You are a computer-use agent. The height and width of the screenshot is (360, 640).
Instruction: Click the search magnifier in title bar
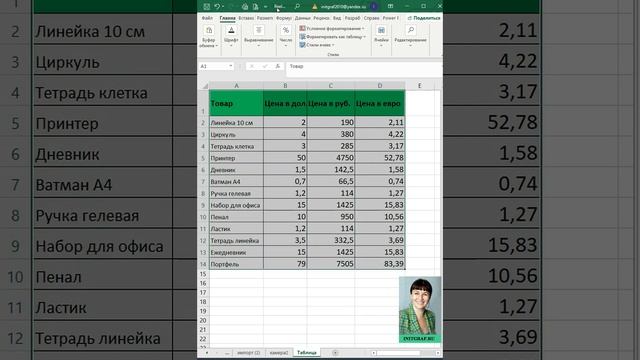point(297,7)
